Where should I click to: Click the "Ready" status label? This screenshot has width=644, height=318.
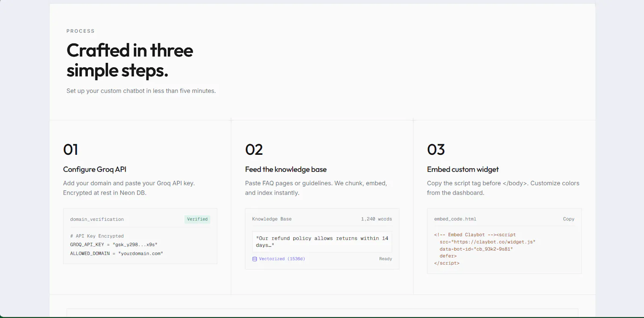point(386,259)
